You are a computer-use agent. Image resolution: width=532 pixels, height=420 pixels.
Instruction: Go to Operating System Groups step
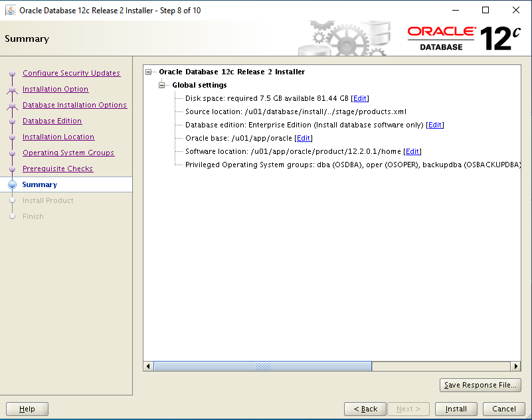[68, 153]
